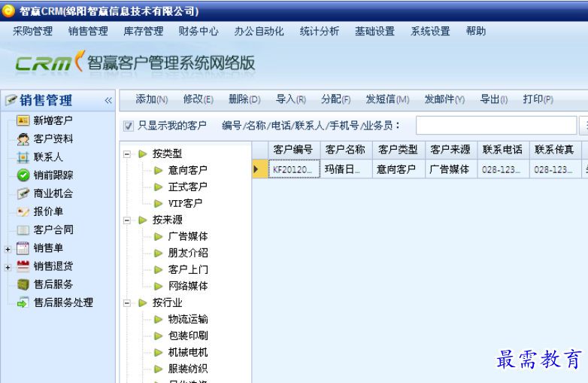The width and height of the screenshot is (588, 383).
Task: Click the 客户名称 column header
Action: (x=346, y=150)
